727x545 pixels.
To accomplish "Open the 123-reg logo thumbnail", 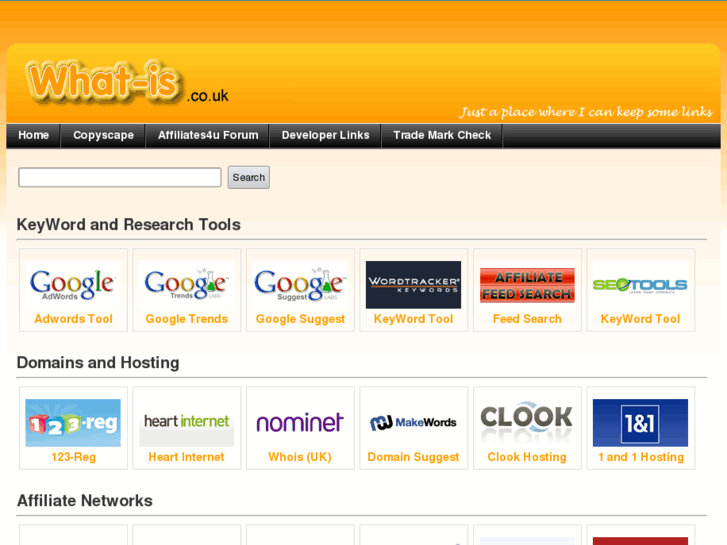I will (x=73, y=423).
